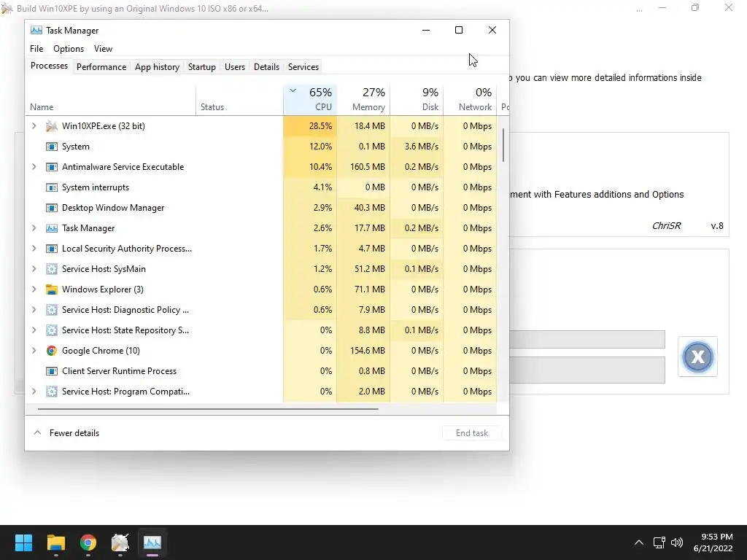Click the Antimalware Service Executable icon
This screenshot has height=560, width=747.
tap(52, 167)
